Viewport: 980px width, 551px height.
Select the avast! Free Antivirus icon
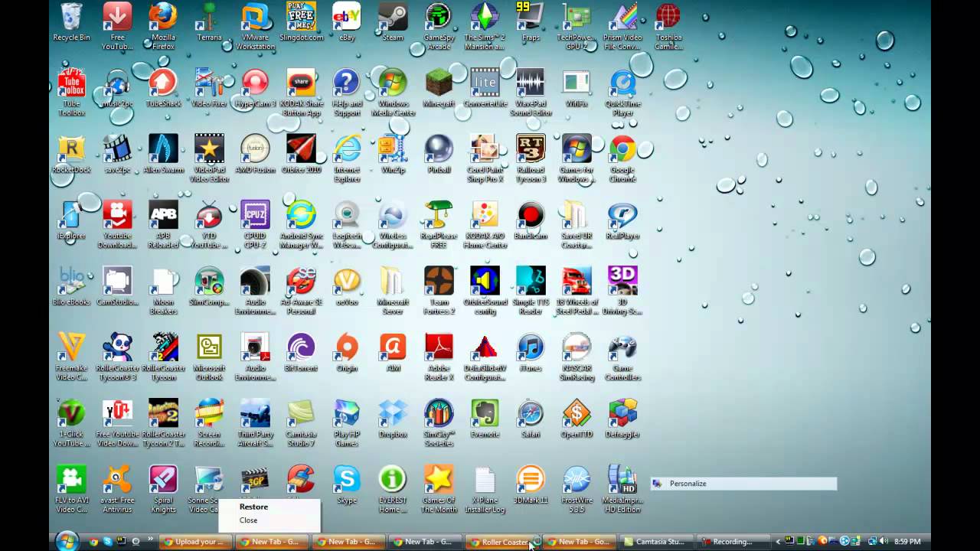pos(117,489)
